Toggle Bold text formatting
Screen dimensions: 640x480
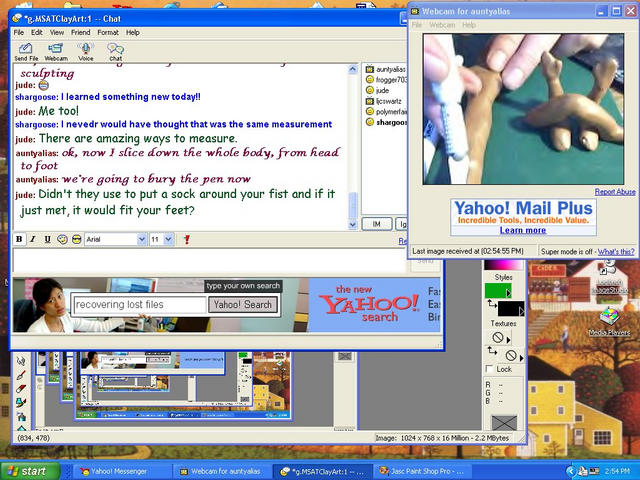pyautogui.click(x=19, y=240)
